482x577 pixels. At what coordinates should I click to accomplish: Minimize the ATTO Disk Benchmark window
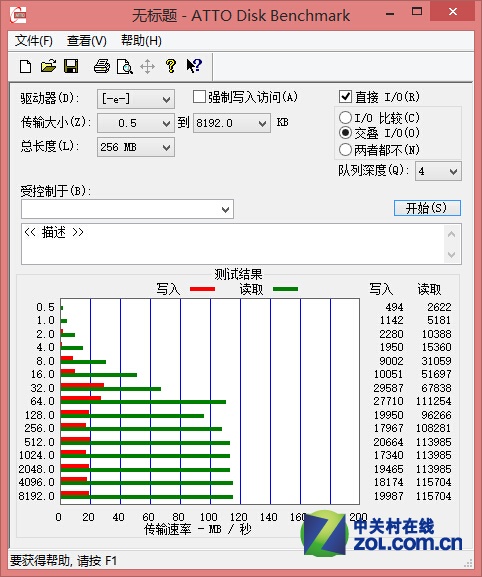[390, 14]
